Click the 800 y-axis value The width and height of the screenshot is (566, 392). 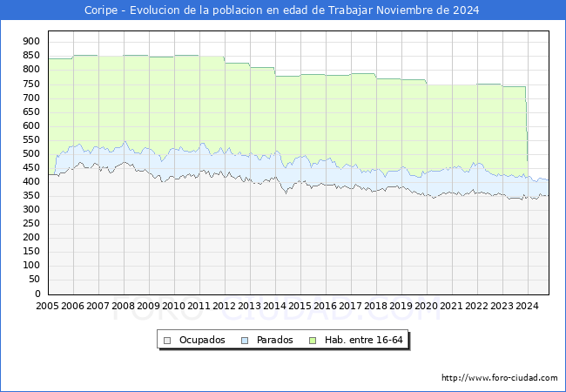[x=31, y=70]
